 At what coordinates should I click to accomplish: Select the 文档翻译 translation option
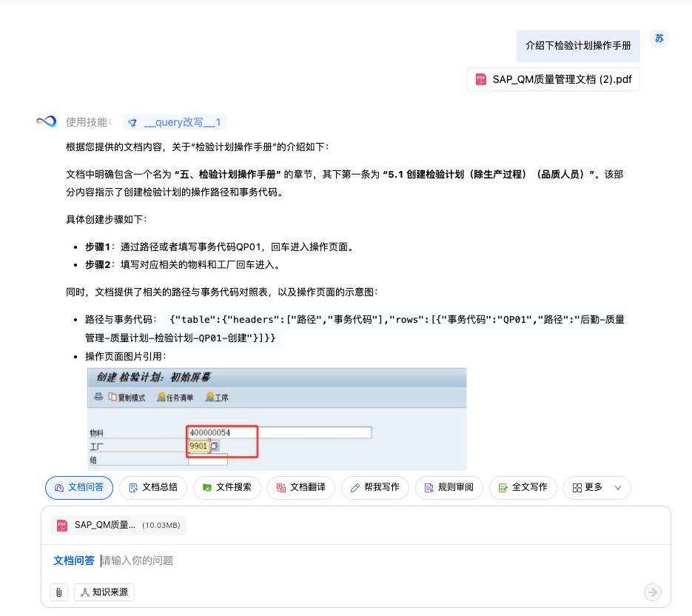pos(300,487)
